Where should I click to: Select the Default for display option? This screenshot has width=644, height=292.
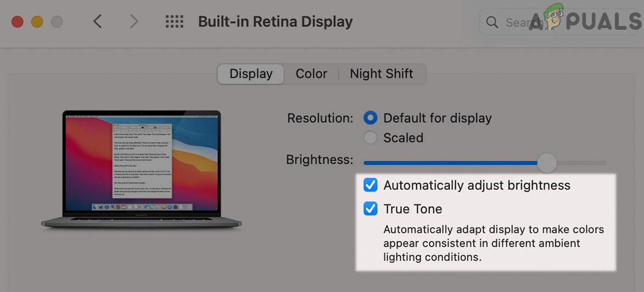(x=371, y=118)
